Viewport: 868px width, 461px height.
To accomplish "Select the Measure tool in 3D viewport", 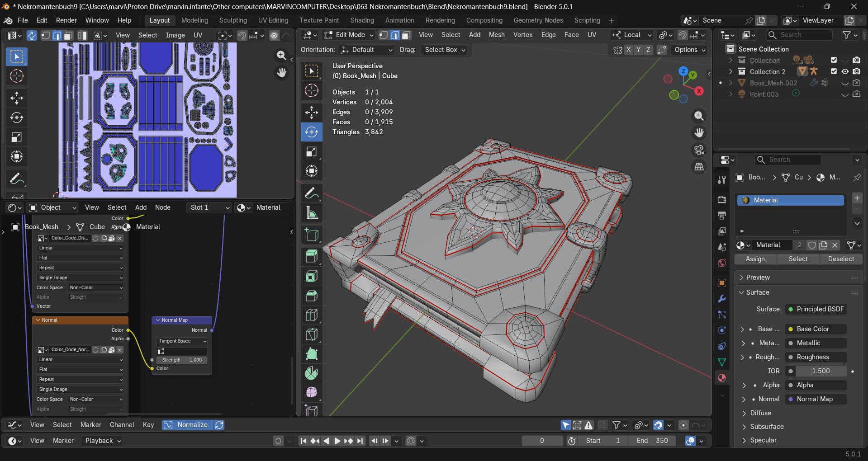I will [311, 213].
